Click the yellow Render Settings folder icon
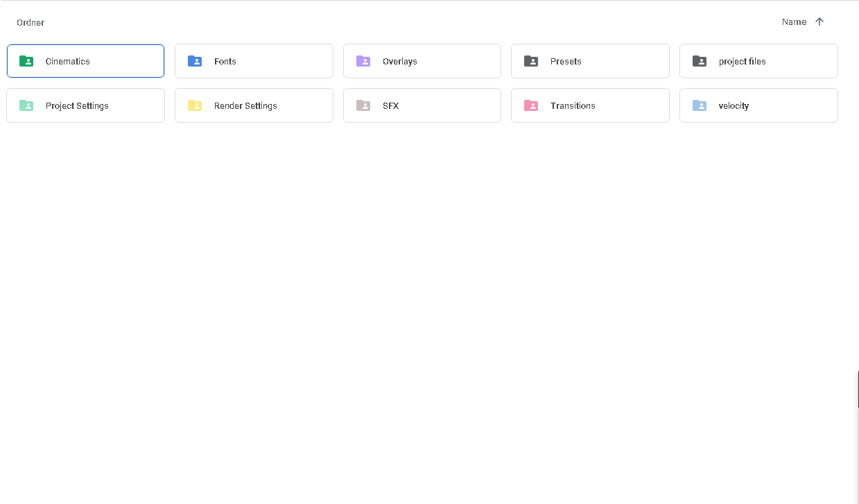859x504 pixels. point(195,105)
